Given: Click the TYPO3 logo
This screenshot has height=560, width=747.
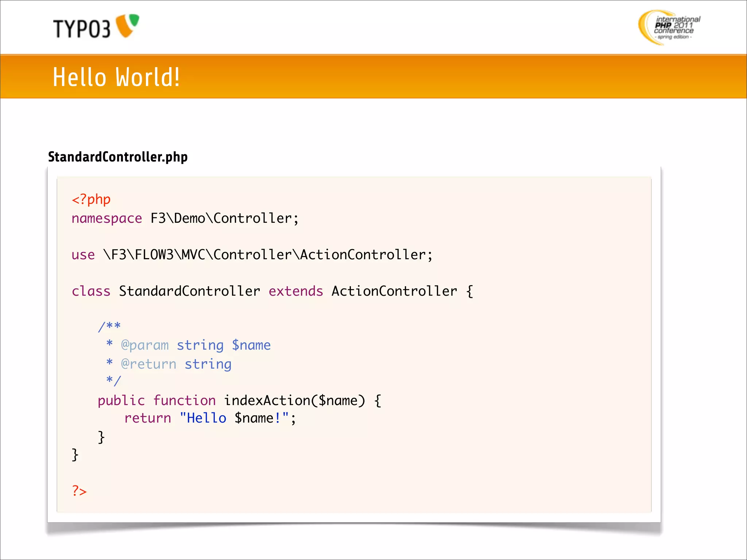Looking at the screenshot, I should point(96,26).
